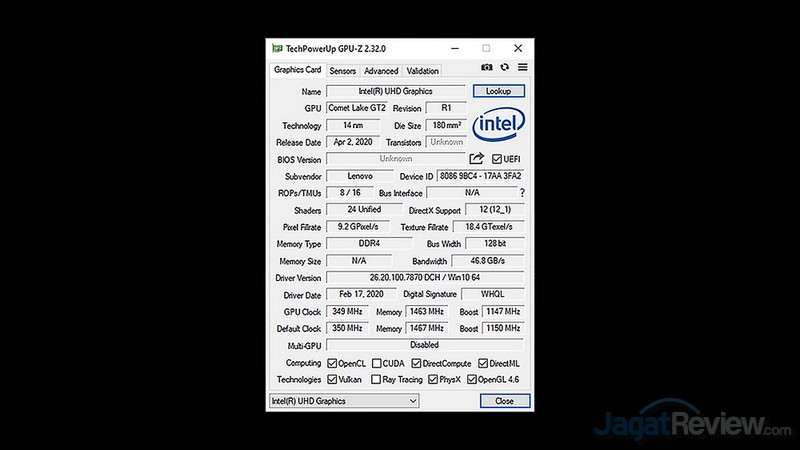Click the BIOS export share icon
The image size is (800, 450).
click(x=476, y=159)
